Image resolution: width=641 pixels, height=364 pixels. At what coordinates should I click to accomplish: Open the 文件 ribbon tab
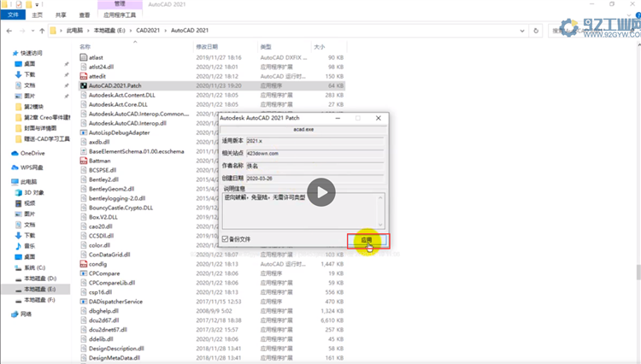coord(13,15)
